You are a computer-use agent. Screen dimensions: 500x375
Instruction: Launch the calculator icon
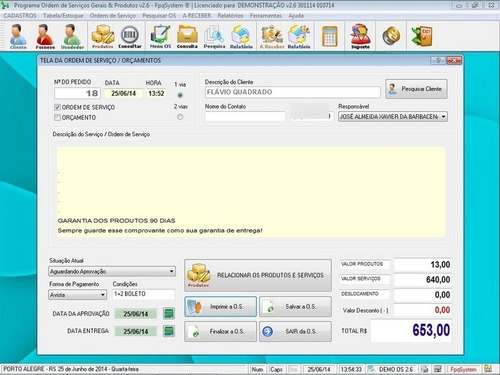330,36
